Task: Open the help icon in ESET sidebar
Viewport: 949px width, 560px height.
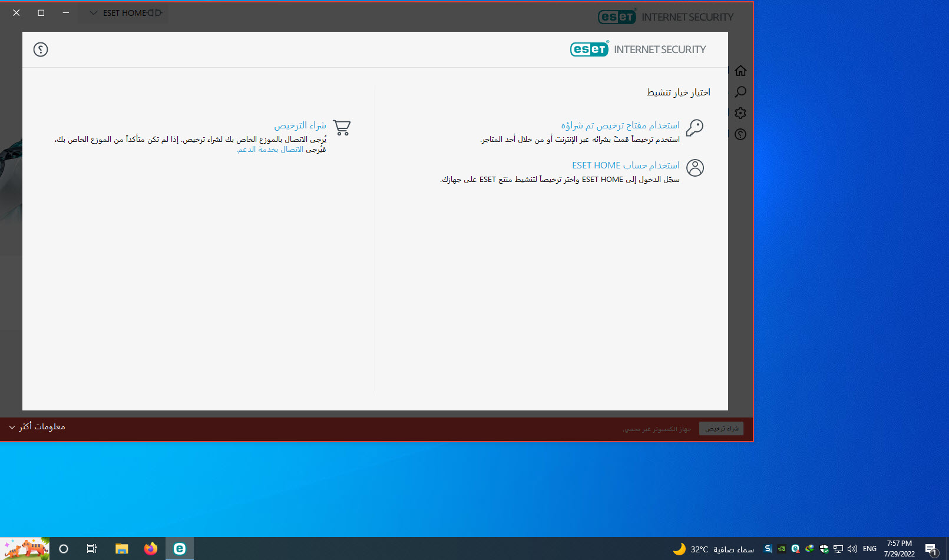Action: pyautogui.click(x=740, y=134)
